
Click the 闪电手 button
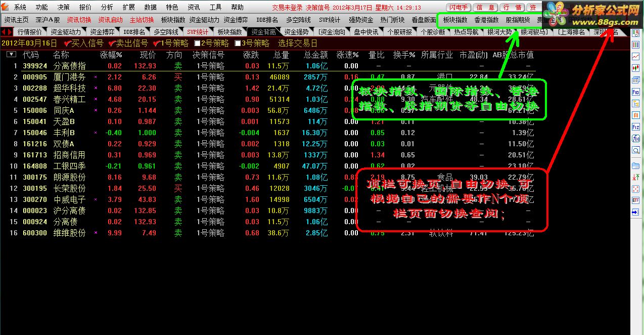459,8
